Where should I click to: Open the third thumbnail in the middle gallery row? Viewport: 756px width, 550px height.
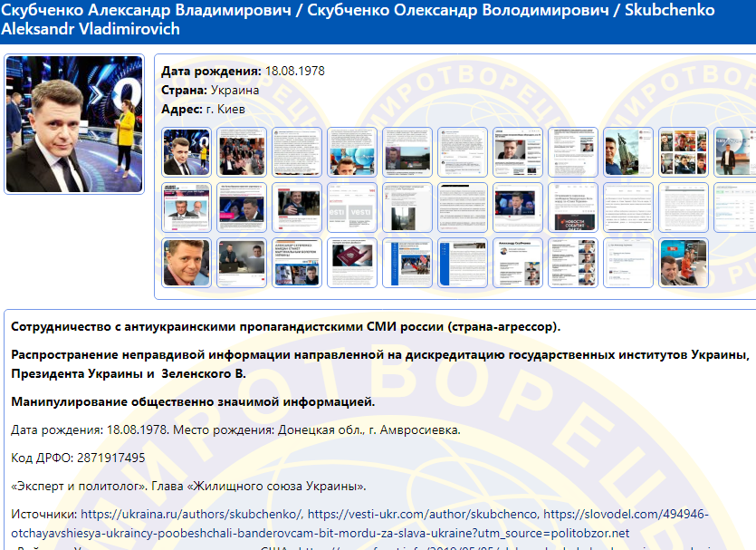click(x=297, y=207)
